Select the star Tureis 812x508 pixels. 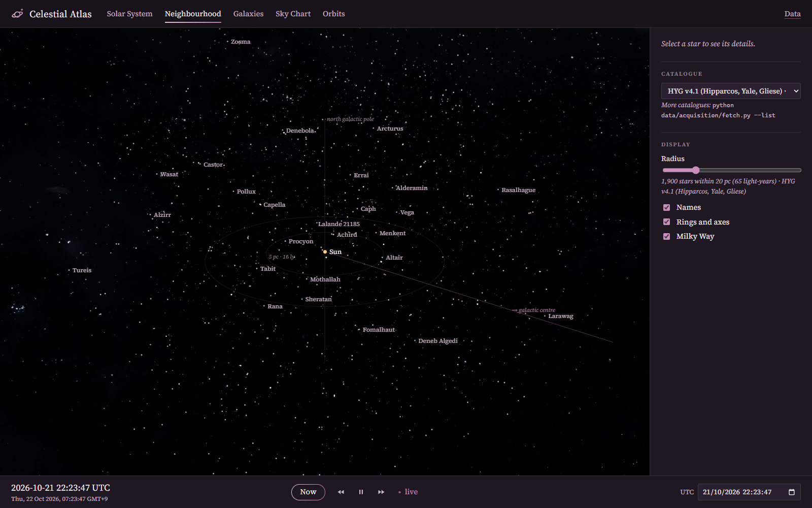tap(82, 270)
